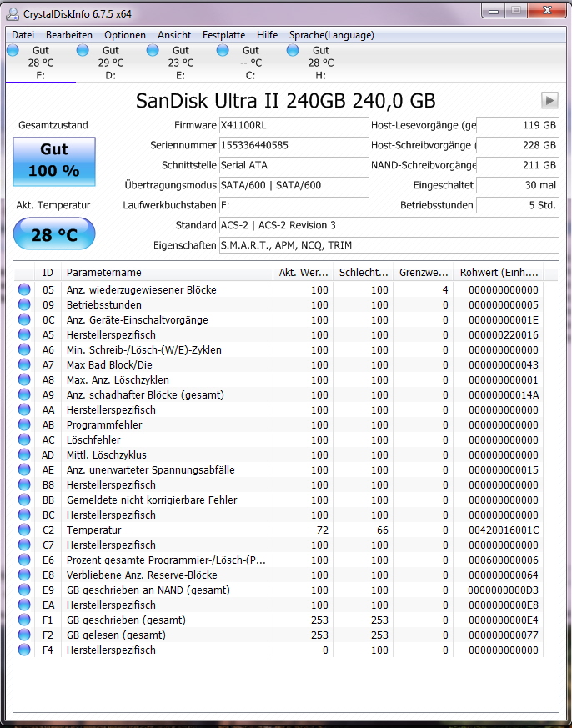
Task: Click status orb of attribute 05
Action: coord(23,289)
